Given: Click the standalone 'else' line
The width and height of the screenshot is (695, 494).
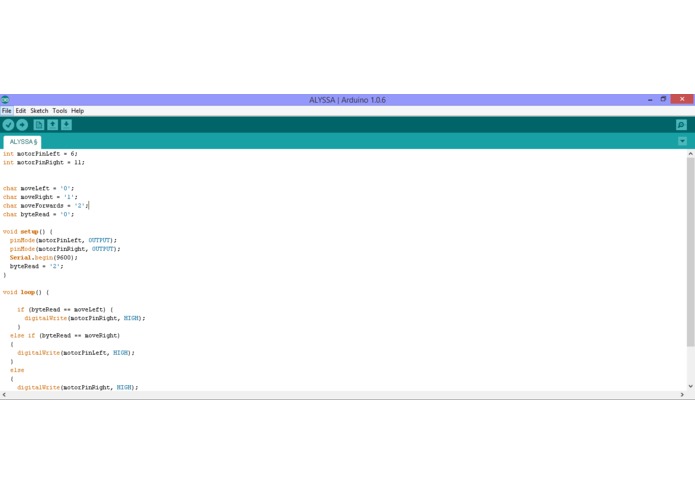Looking at the screenshot, I should coord(17,370).
